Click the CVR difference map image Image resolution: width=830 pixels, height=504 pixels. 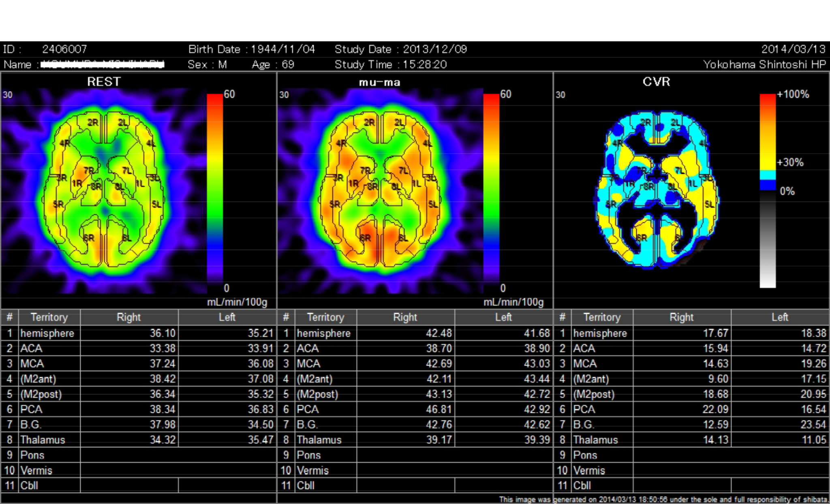(657, 190)
